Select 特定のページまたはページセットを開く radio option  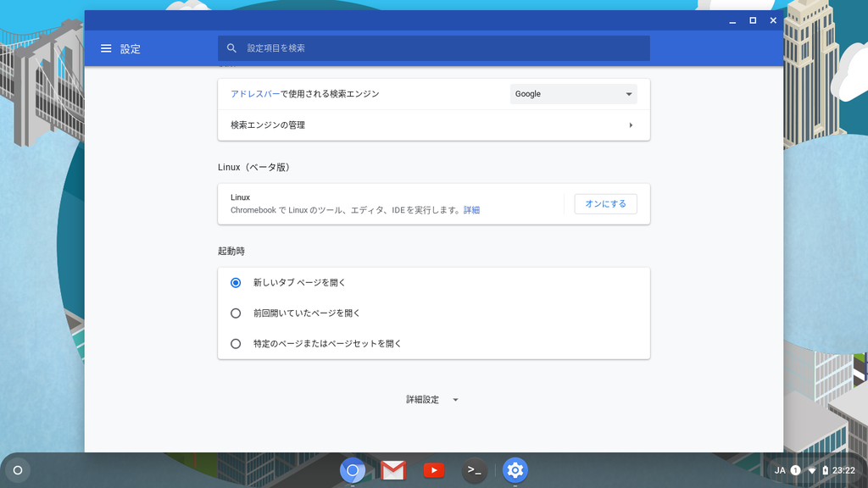[x=236, y=344]
